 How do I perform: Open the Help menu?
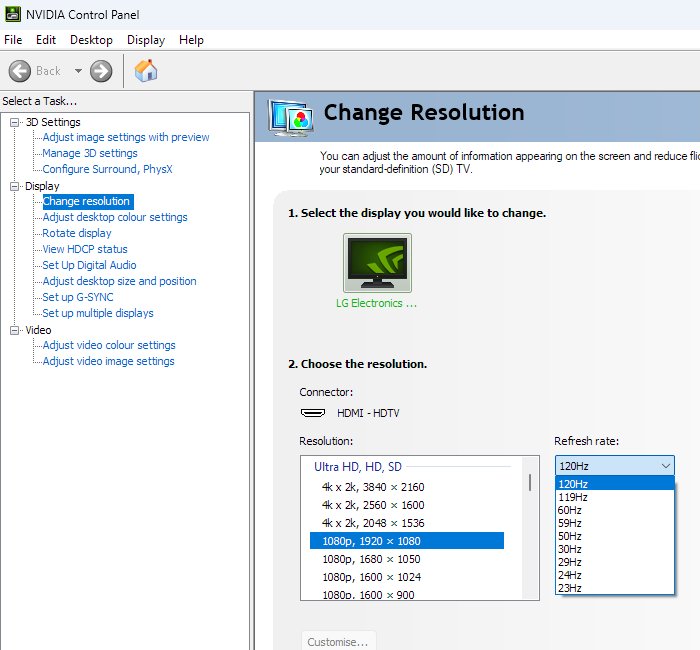tap(191, 40)
